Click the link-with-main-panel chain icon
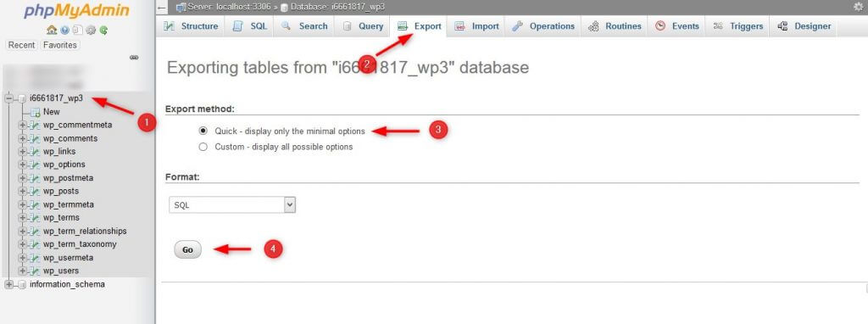The image size is (868, 324). pos(134,57)
